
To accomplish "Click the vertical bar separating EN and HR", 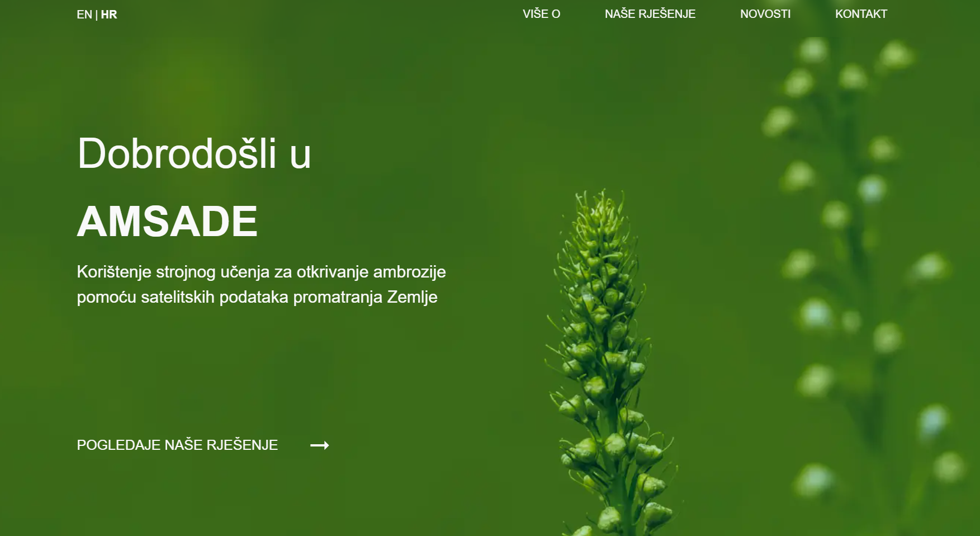I will pyautogui.click(x=96, y=15).
